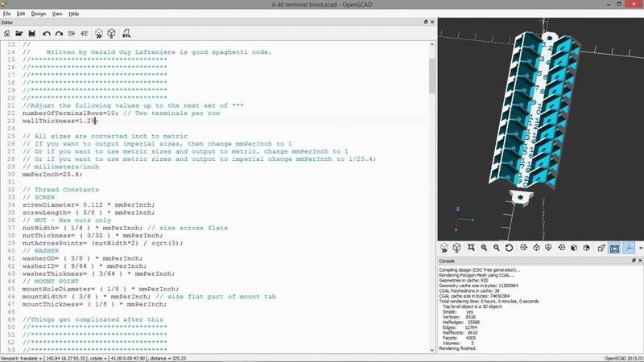Open the Design menu
Viewport: 644px width, 362px height.
point(38,14)
